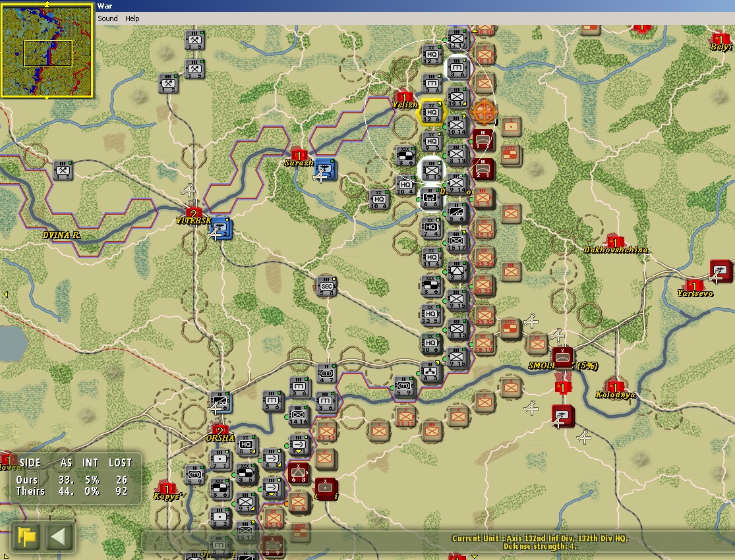This screenshot has height=560, width=735.
Task: Select the HQ 9 3 unit
Action: (x=431, y=142)
